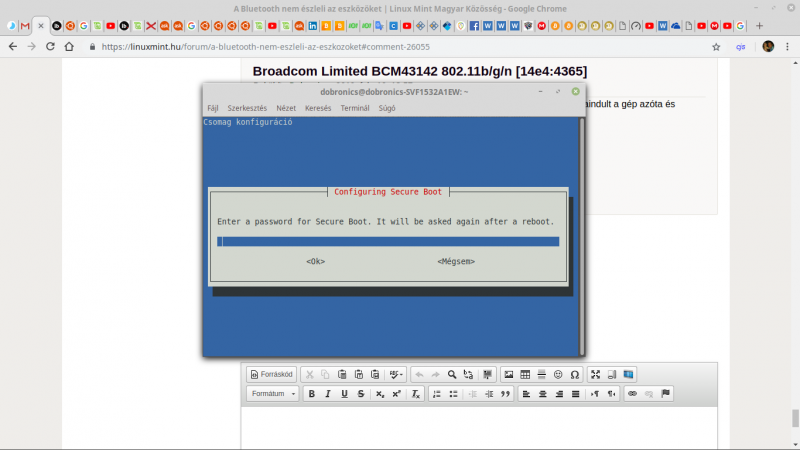This screenshot has height=450, width=800.
Task: Open the Keresés menu in the terminal
Action: coord(318,108)
